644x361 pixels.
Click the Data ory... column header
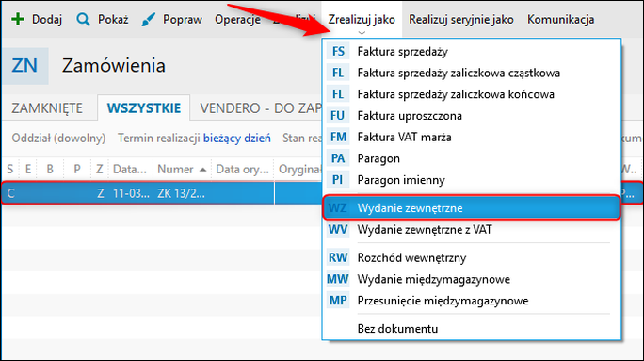click(x=242, y=169)
